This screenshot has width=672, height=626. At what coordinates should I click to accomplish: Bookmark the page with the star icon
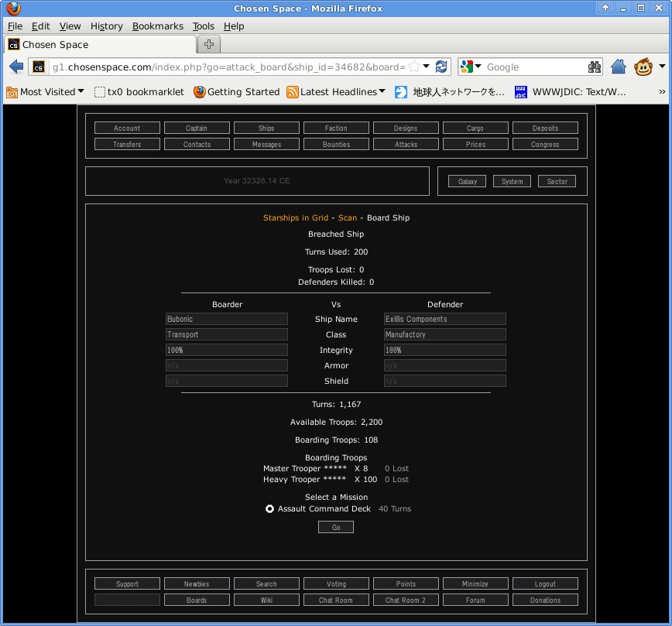(414, 67)
